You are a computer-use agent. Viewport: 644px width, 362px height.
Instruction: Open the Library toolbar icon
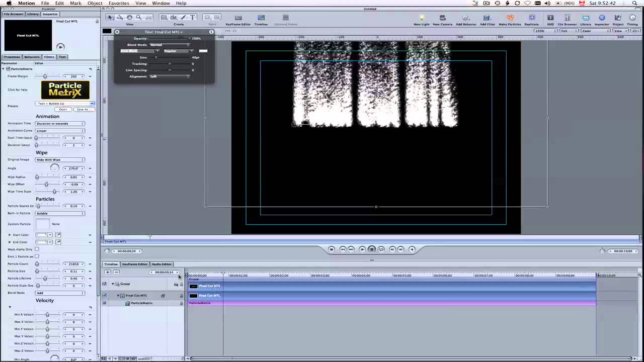pyautogui.click(x=586, y=20)
